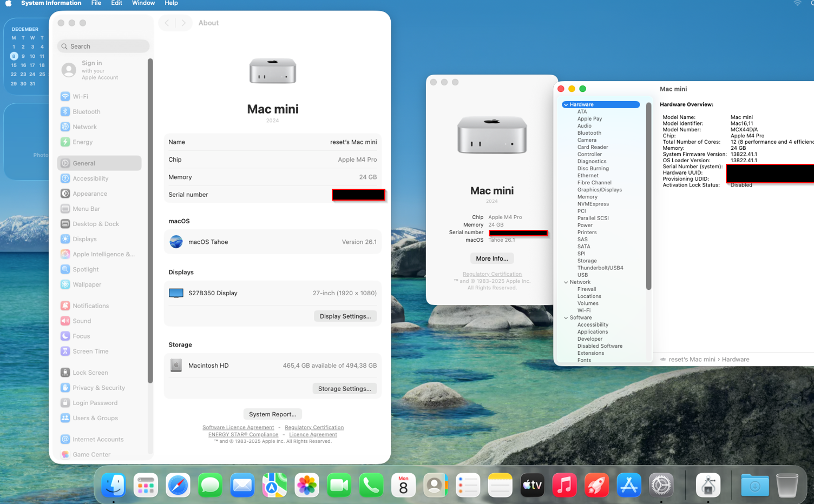Click the System Information sidebar scrollbar
The image size is (814, 504).
pyautogui.click(x=648, y=195)
